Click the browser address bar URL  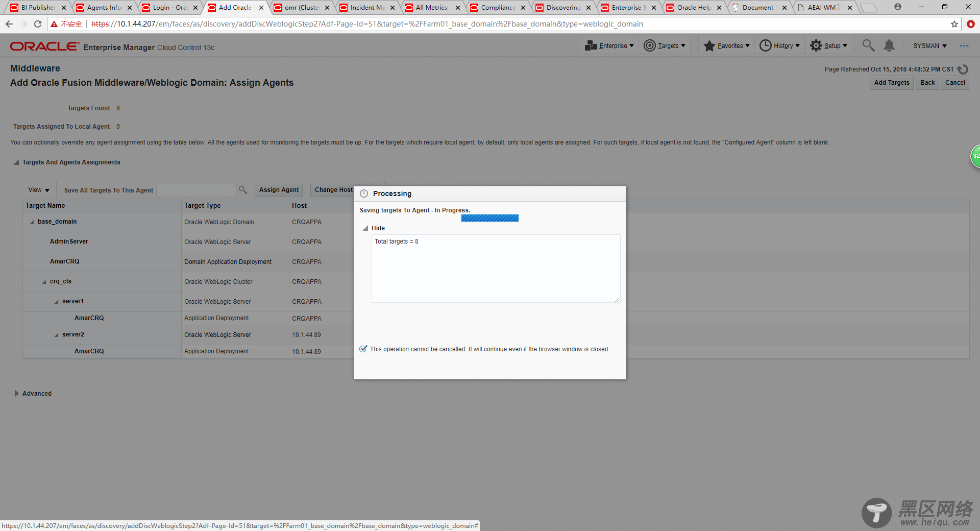pos(367,24)
